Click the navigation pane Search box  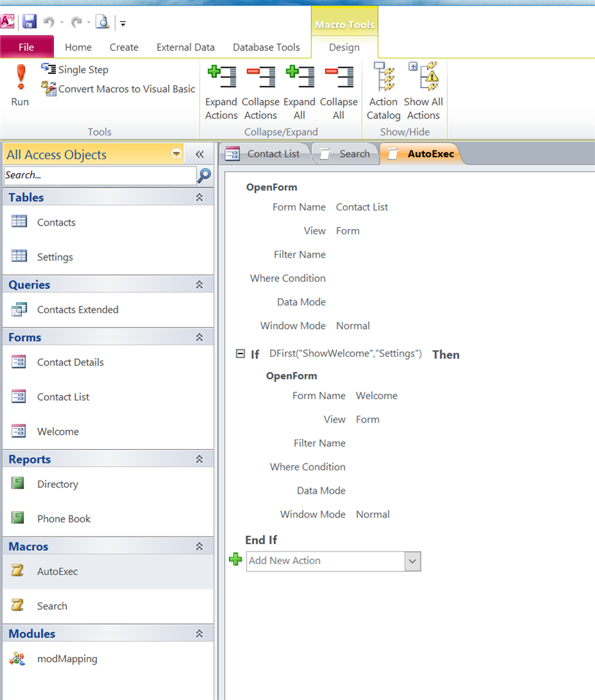tap(100, 175)
